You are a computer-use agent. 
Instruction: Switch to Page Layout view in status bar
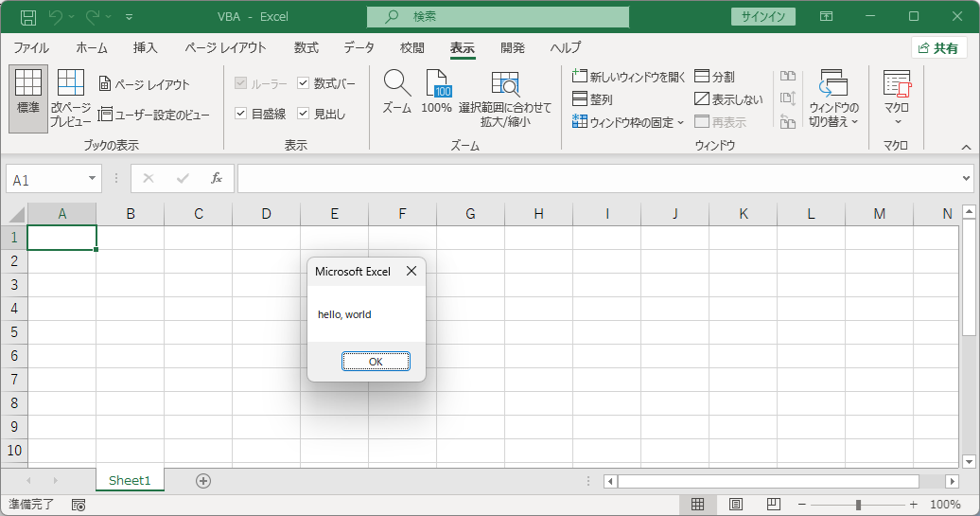click(736, 504)
